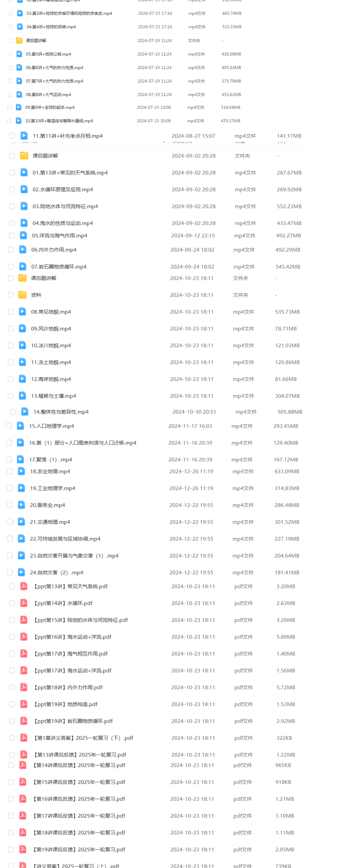Tick the checkbox for 02.水循环原理及应用.mp4
The height and width of the screenshot is (868, 340).
tap(12, 189)
